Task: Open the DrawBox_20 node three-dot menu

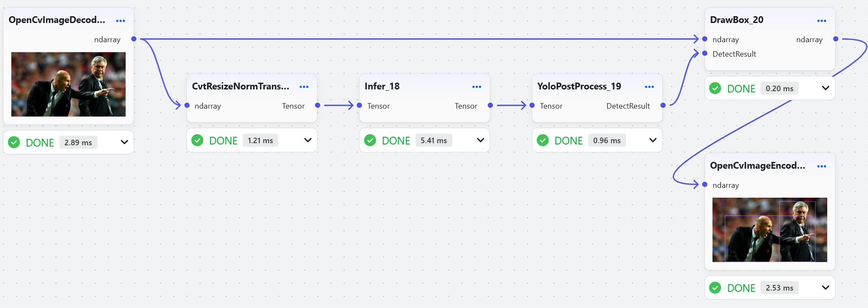Action: click(822, 21)
